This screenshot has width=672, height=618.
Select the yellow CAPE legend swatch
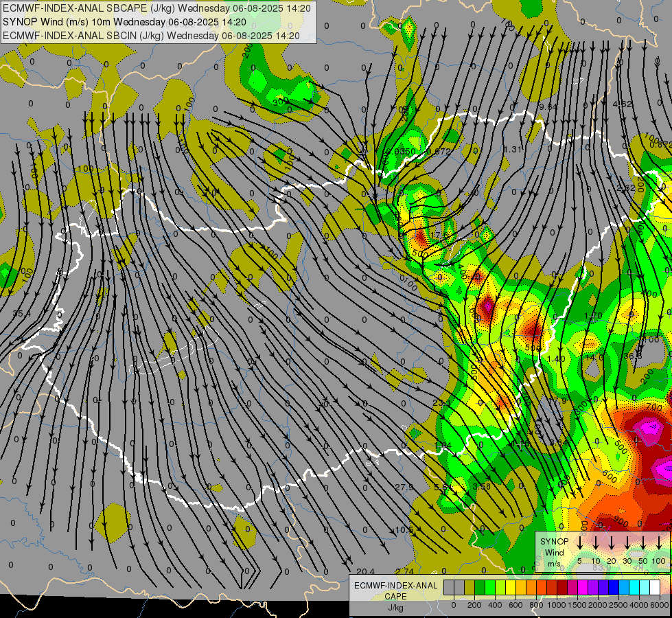click(511, 587)
